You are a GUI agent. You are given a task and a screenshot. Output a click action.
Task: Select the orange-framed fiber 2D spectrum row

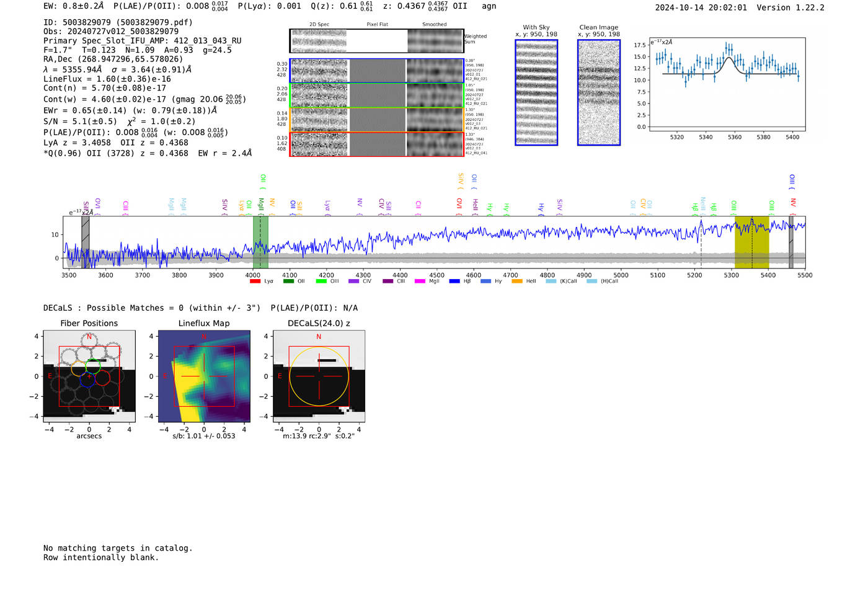376,120
